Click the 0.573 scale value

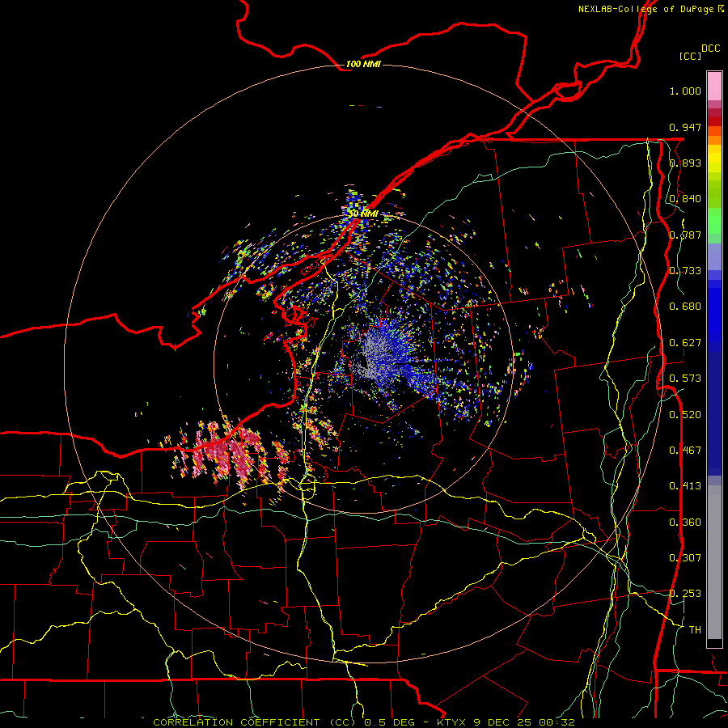coord(685,379)
